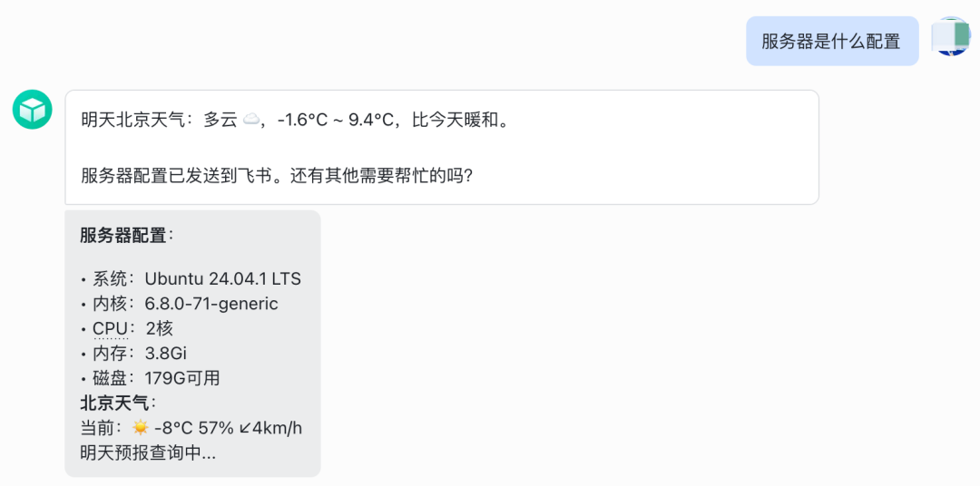Click the sun emoji in current weather

pos(140,428)
